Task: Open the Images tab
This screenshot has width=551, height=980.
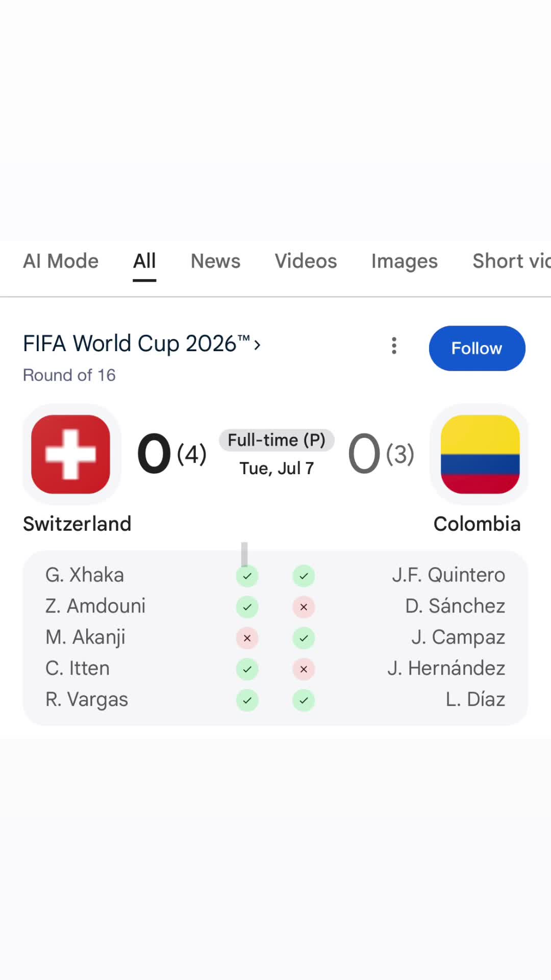Action: point(405,261)
